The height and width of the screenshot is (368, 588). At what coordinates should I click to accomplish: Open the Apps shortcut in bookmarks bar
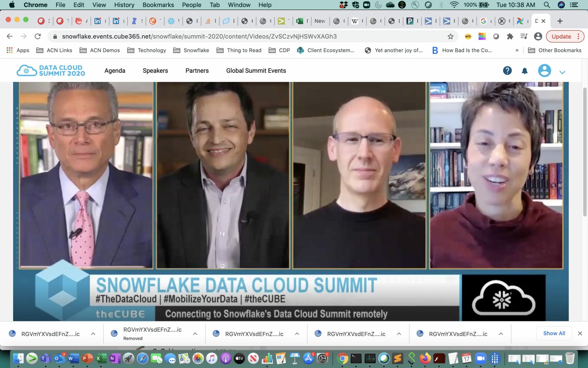(x=18, y=50)
